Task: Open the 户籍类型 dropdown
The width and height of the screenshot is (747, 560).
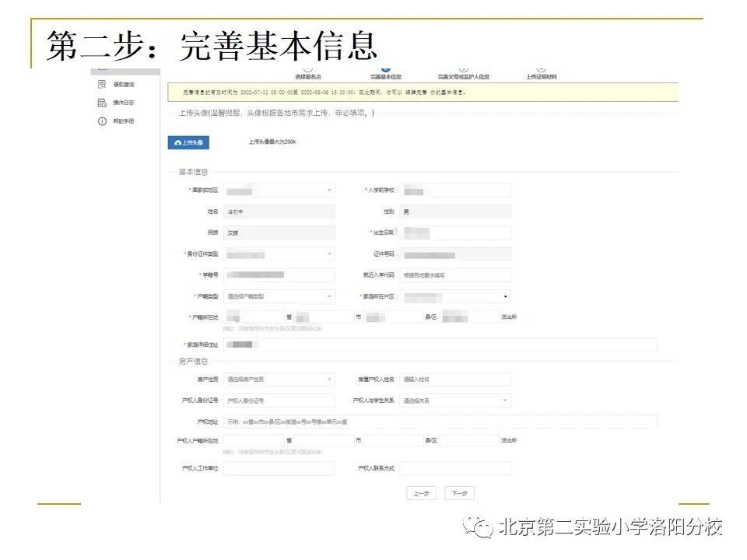Action: [280, 296]
